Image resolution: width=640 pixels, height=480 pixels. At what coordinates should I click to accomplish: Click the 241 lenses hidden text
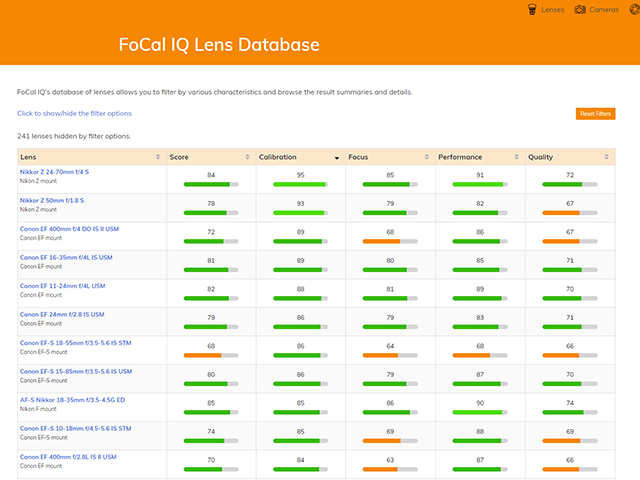pos(74,136)
